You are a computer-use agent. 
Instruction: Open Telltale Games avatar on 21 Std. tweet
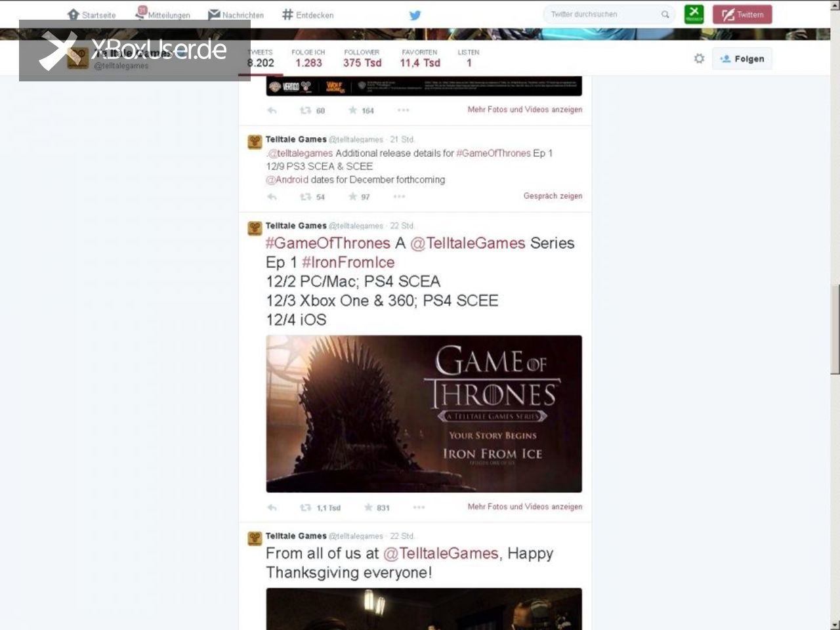(255, 142)
